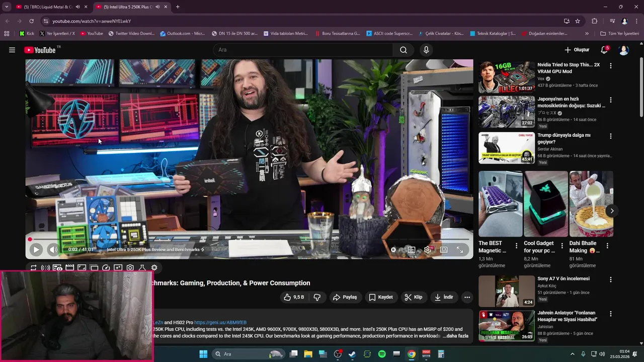The height and width of the screenshot is (362, 644).
Task: Play the Intel Ultra 5 video
Action: (x=36, y=249)
